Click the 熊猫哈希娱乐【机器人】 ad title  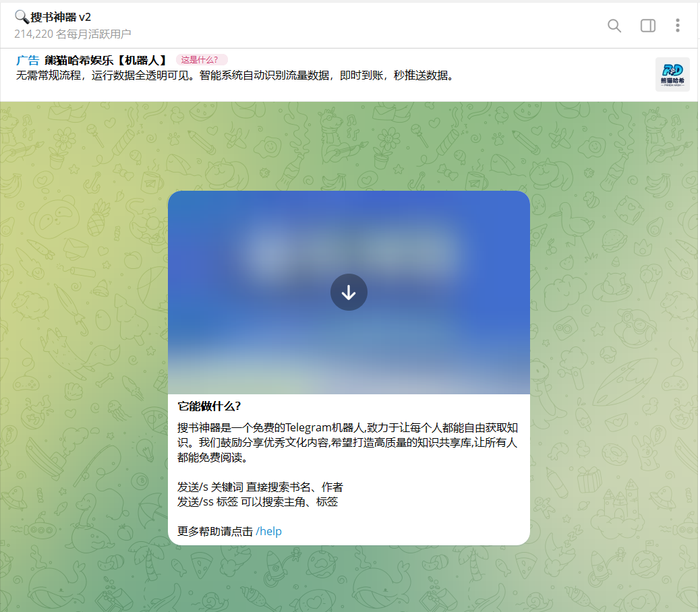(x=107, y=60)
